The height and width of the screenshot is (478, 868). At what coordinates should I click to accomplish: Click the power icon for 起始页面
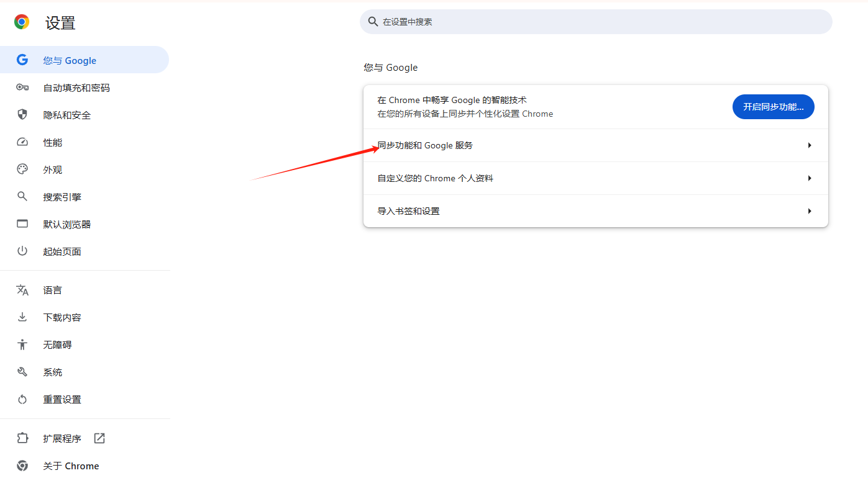point(22,251)
